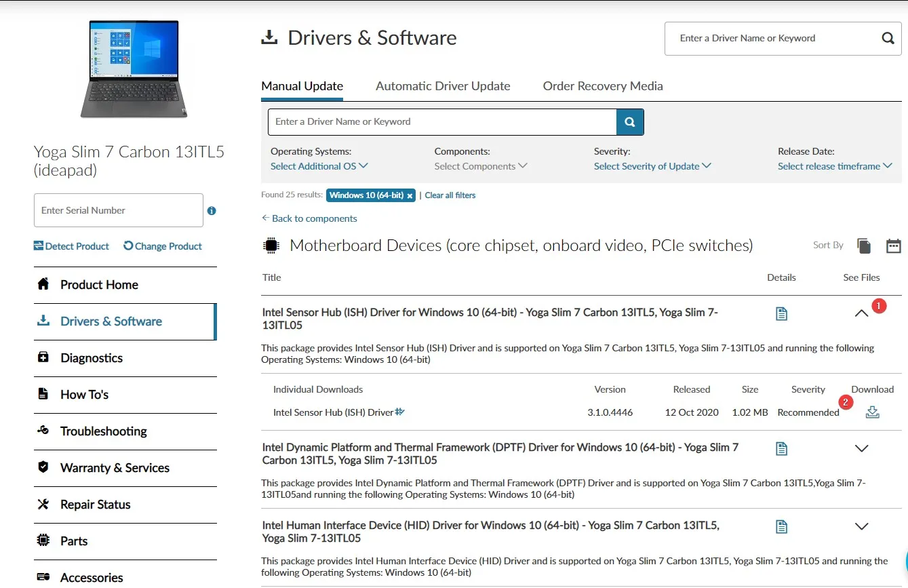Open details document icon for DPTF driver
Image resolution: width=908 pixels, height=588 pixels.
[x=781, y=448]
